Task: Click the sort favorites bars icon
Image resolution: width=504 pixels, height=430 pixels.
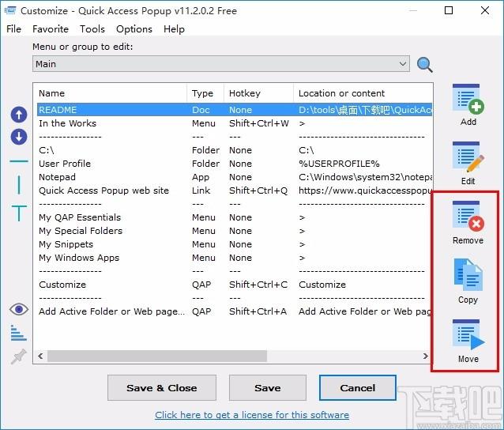Action: tap(19, 333)
